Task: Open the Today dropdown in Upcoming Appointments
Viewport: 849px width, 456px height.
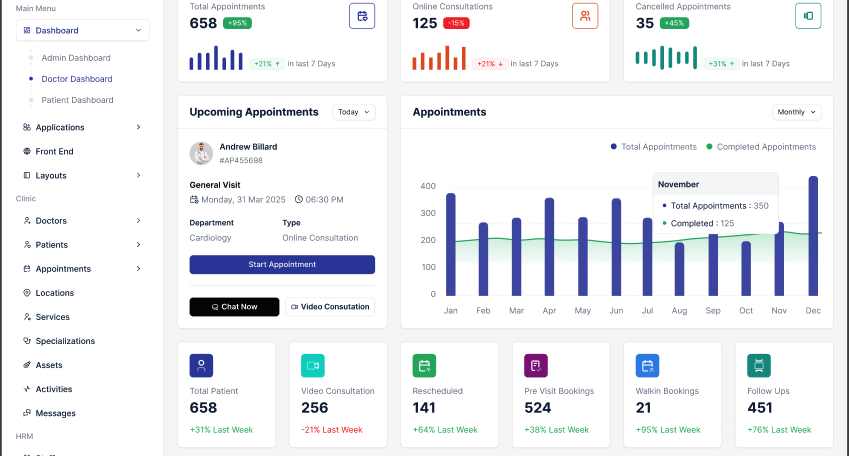Action: pos(354,112)
